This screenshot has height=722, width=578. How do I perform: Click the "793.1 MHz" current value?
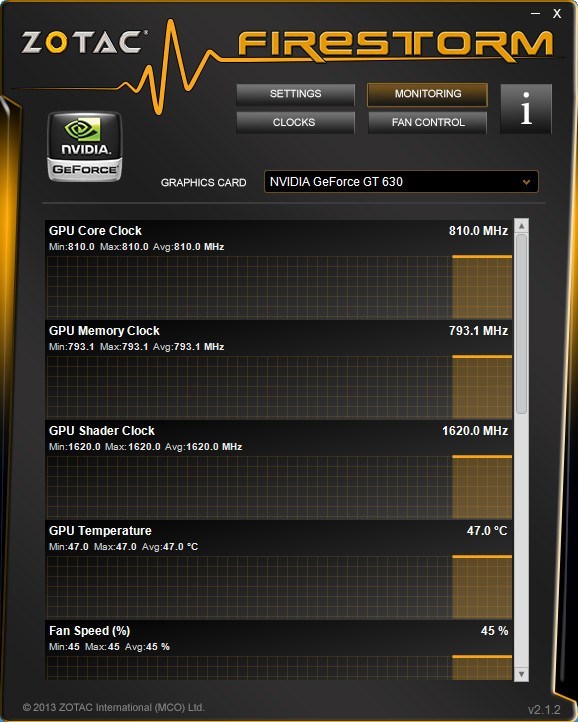point(478,331)
